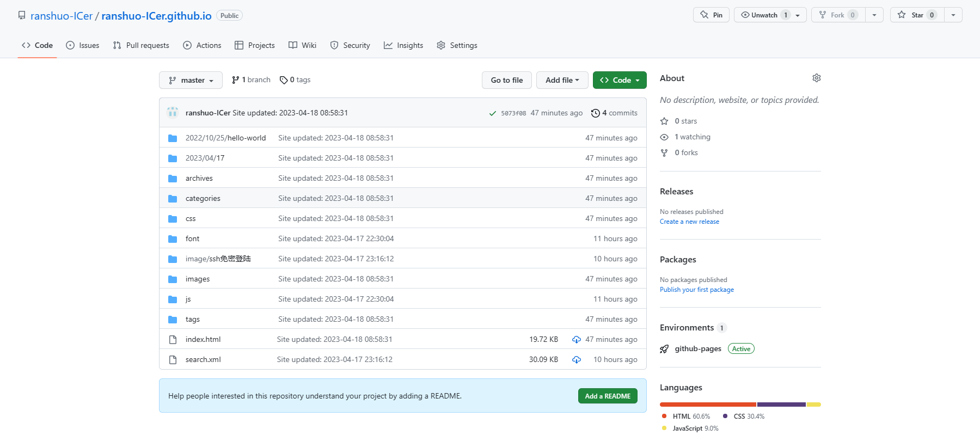Click the github-pages rocket icon
The width and height of the screenshot is (980, 435).
pos(664,349)
